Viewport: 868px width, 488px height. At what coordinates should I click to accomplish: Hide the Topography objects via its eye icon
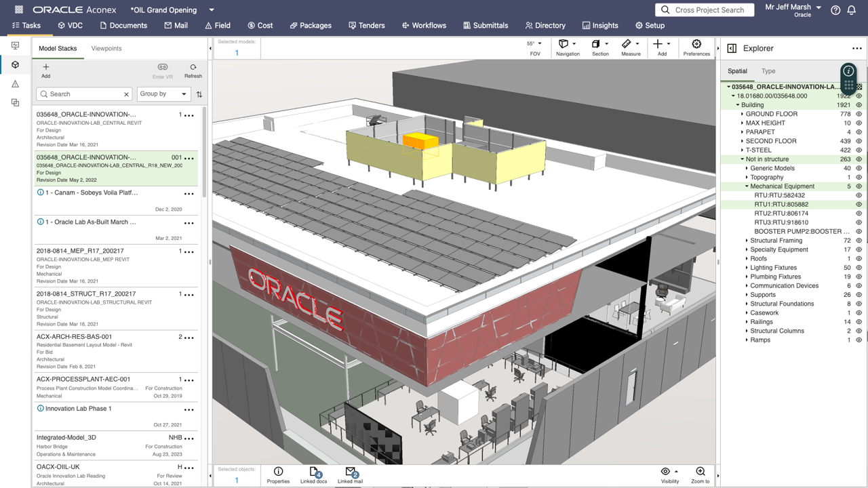coord(859,177)
